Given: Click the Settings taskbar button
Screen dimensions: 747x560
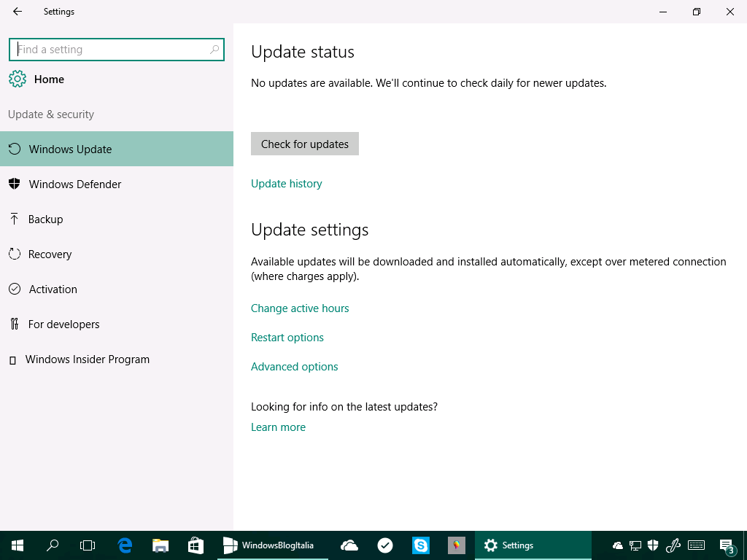Looking at the screenshot, I should click(533, 545).
